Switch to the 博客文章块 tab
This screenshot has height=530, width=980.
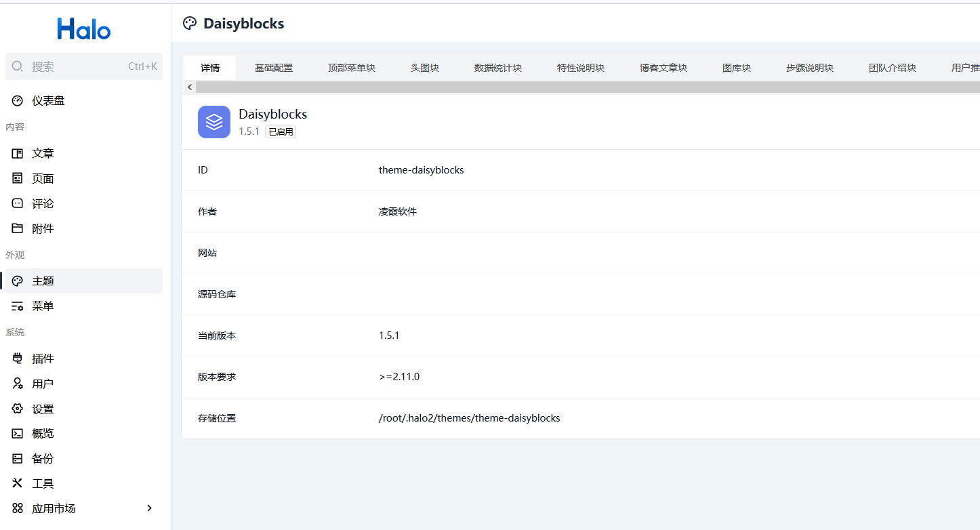(663, 68)
